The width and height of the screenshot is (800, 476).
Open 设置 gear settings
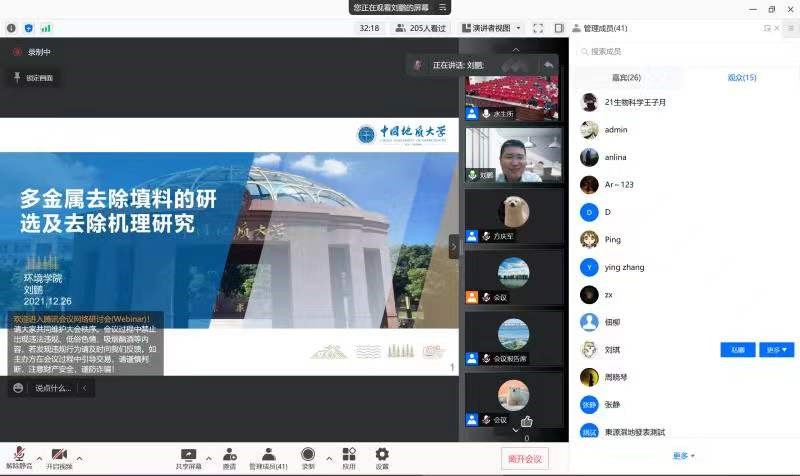[x=382, y=455]
